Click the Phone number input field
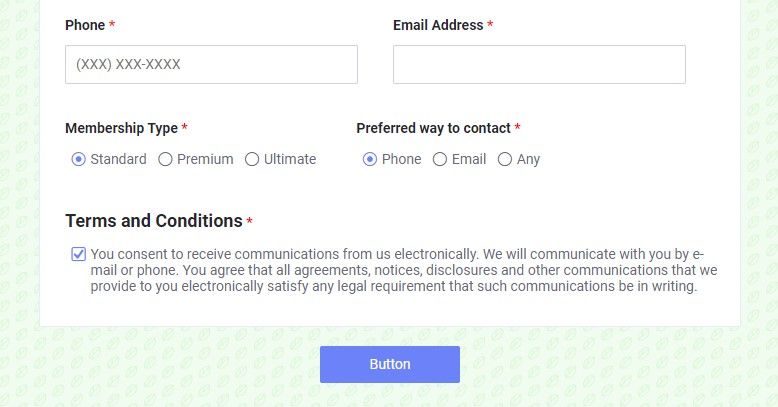The width and height of the screenshot is (778, 407). click(211, 65)
